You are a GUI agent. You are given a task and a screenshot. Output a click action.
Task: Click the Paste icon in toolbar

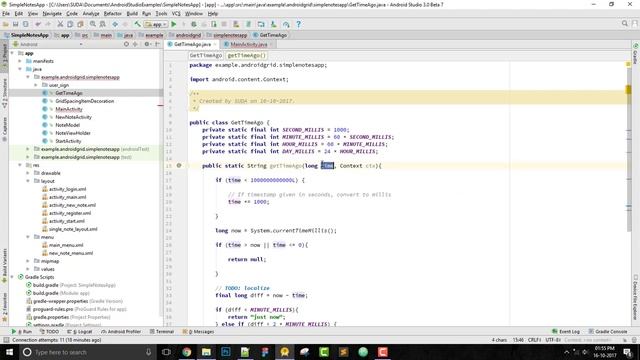coord(80,24)
